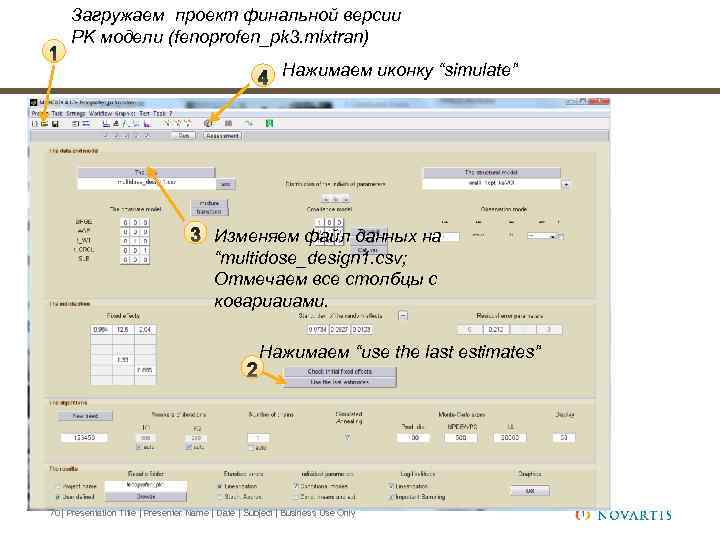Screen dimensions: 720x540
Task: Click the simulate icon in the toolbar
Action: (x=208, y=123)
